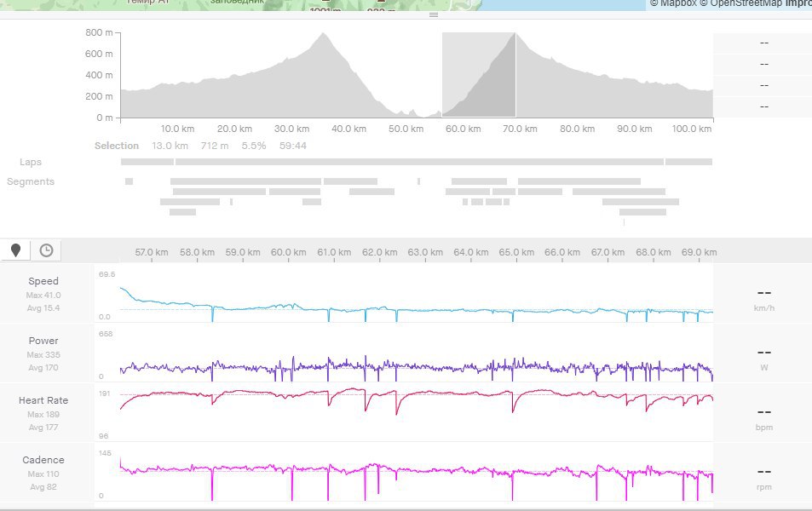The height and width of the screenshot is (511, 812).
Task: Click the 63.0 km tick on zoomed axis
Action: coord(425,252)
